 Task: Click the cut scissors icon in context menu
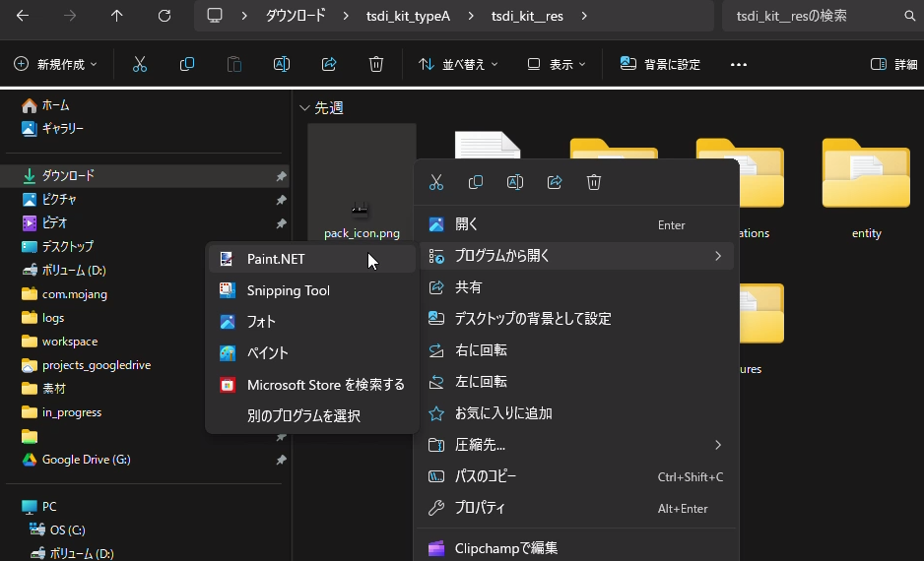coord(436,182)
